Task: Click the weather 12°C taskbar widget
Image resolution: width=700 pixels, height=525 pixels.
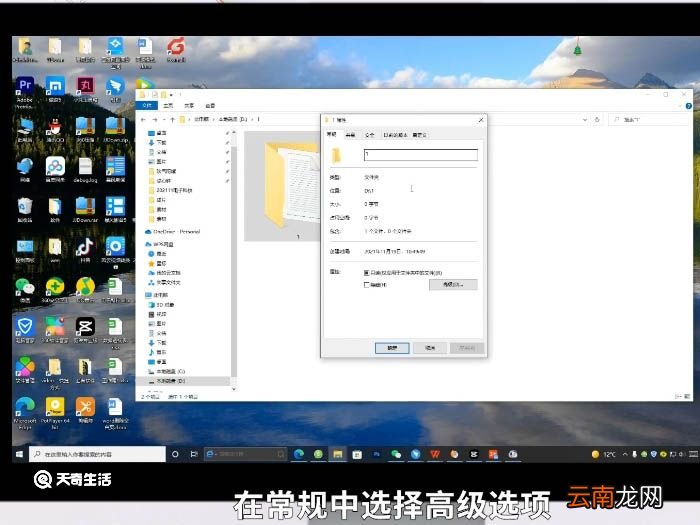Action: (x=603, y=454)
